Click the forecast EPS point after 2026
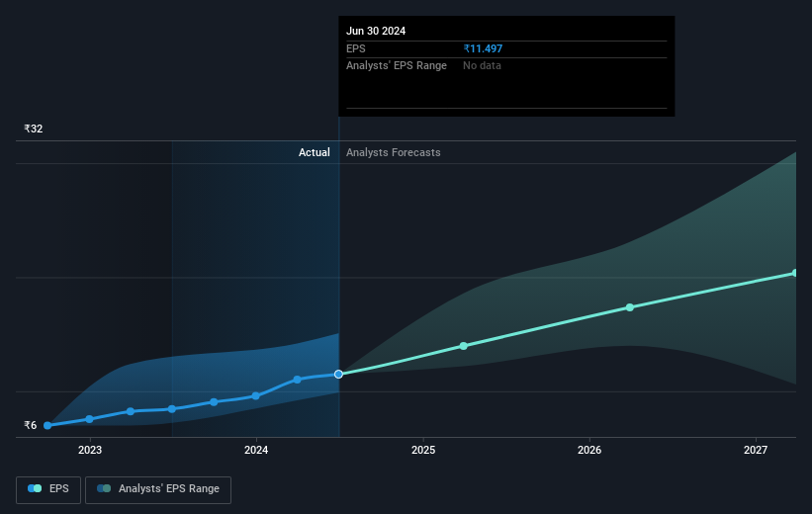Viewport: 812px width, 514px height. (x=630, y=307)
